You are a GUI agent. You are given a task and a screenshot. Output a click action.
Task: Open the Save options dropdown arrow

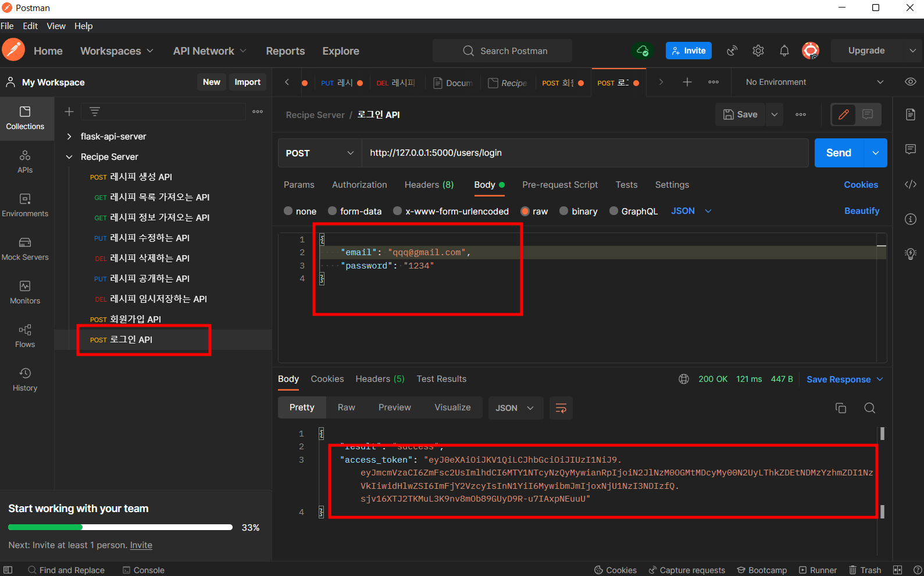tap(775, 115)
